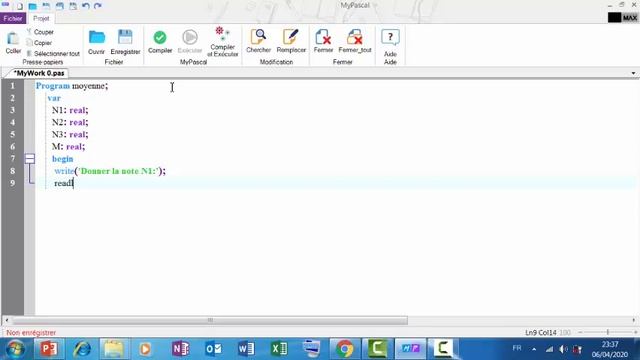Open File Explorer folder from the taskbar
The width and height of the screenshot is (640, 360).
(x=114, y=349)
